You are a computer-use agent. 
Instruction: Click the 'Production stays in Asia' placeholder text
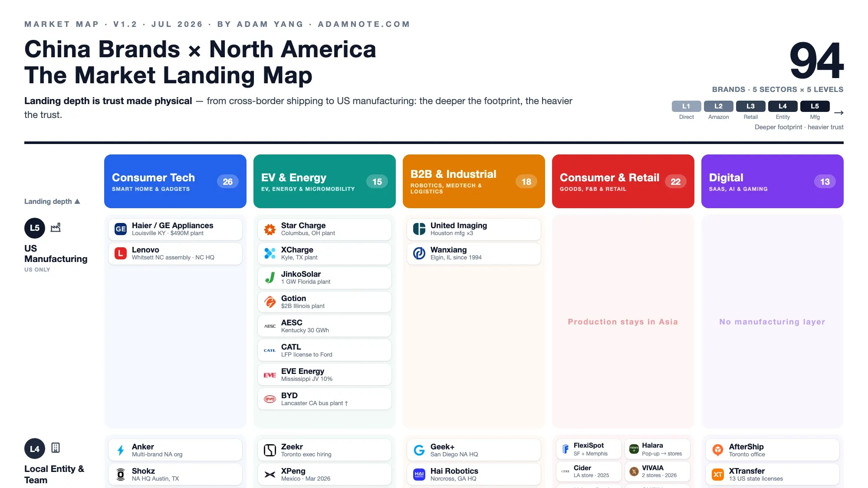(623, 322)
